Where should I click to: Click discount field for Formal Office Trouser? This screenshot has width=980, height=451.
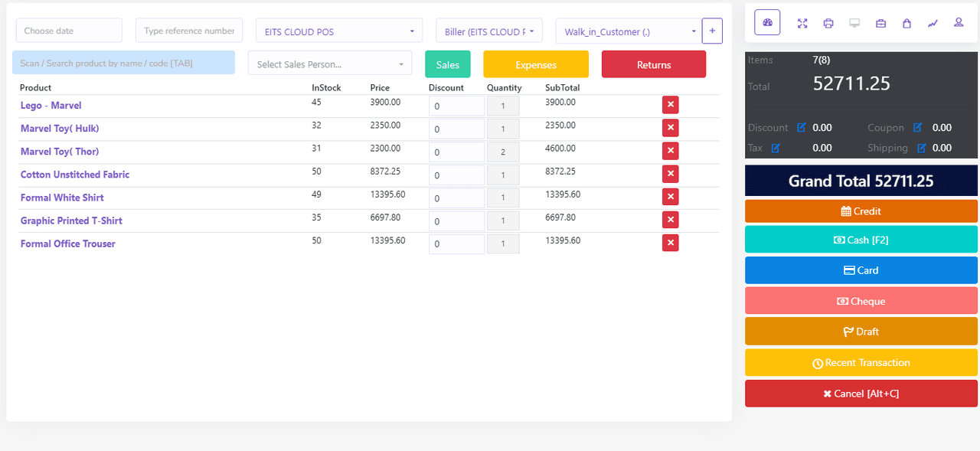coord(456,243)
